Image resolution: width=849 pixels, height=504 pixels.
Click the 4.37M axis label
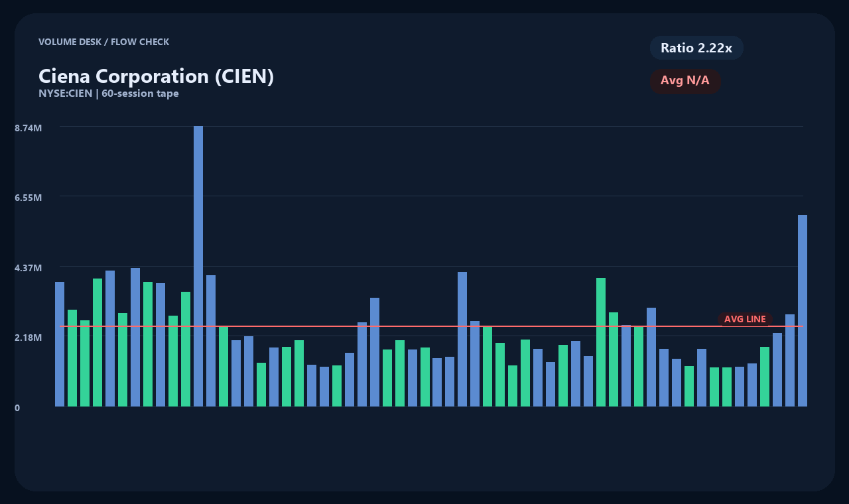pyautogui.click(x=29, y=268)
